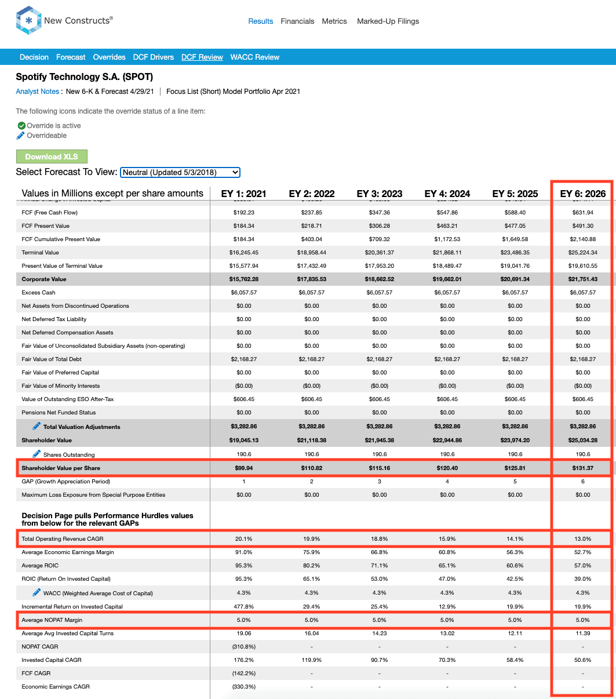
Task: Click the 19.06 invested capital turns cell
Action: [x=244, y=634]
